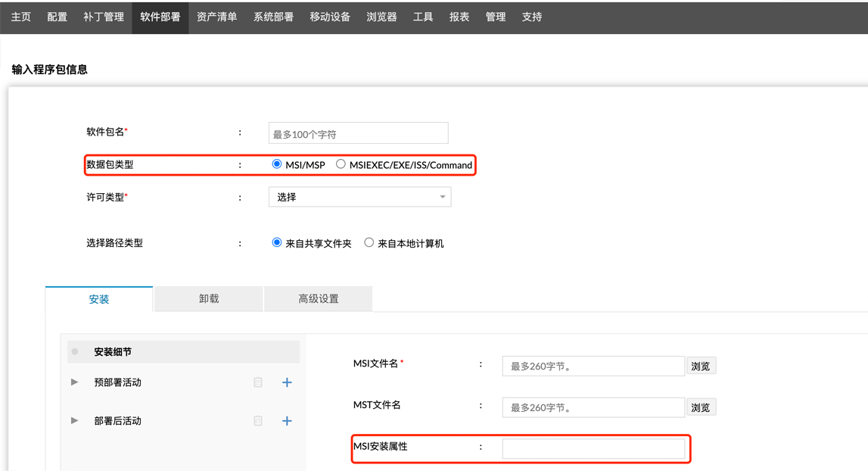Go to 资产清单 in the navigation bar
Image resolution: width=868 pixels, height=471 pixels.
216,17
